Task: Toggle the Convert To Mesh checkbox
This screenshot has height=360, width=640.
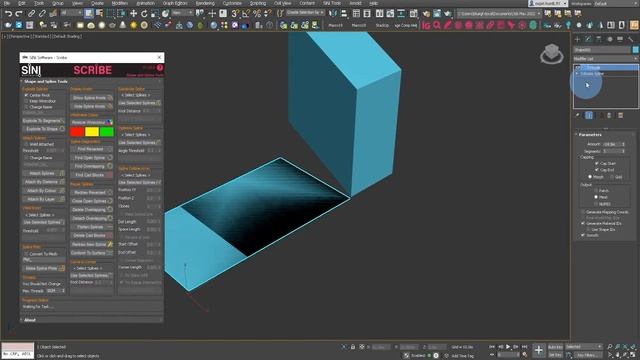Action: tap(27, 253)
